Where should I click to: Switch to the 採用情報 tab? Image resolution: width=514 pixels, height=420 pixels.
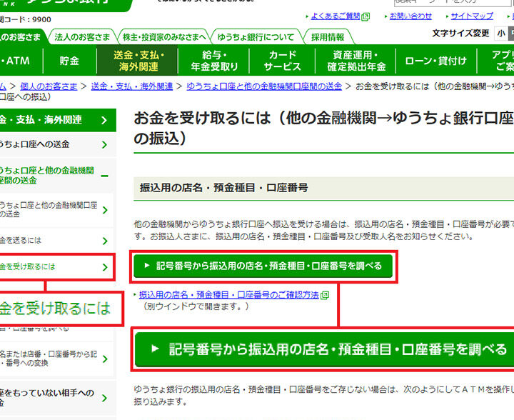click(x=327, y=36)
